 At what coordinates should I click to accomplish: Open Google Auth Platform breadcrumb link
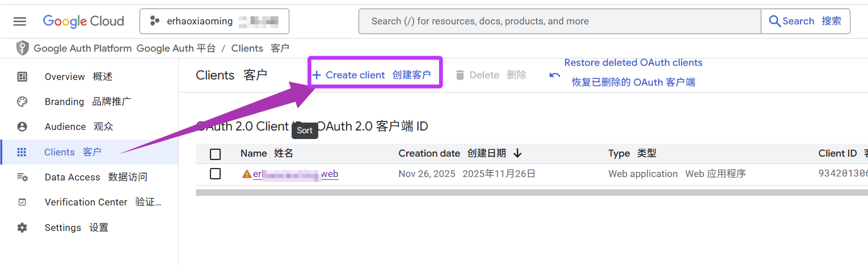click(x=124, y=49)
